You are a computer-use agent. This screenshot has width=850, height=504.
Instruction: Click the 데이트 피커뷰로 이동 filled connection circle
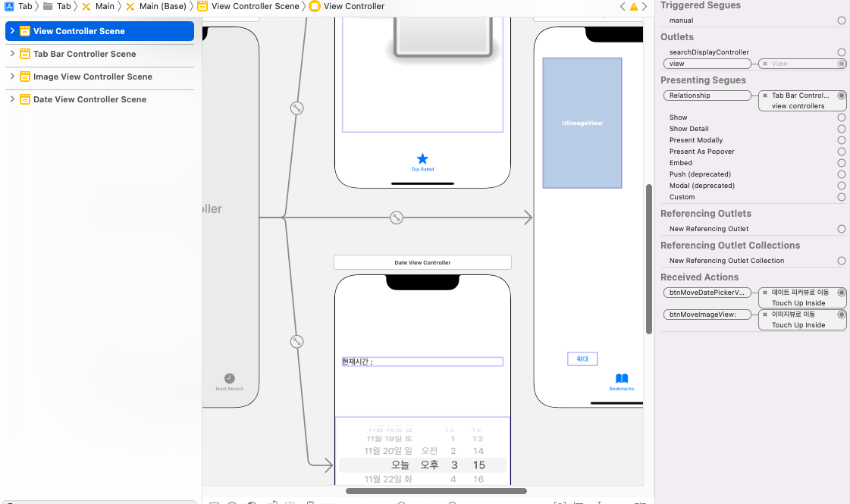pos(842,292)
